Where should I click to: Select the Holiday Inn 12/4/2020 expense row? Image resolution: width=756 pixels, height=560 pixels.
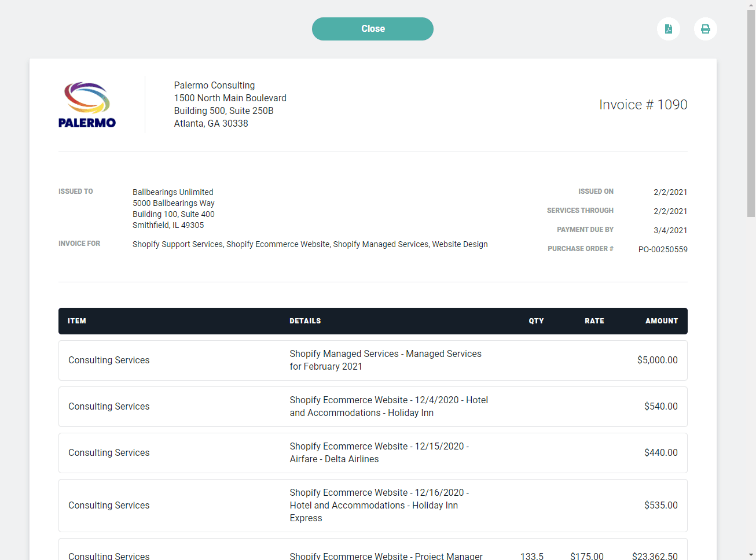point(373,407)
